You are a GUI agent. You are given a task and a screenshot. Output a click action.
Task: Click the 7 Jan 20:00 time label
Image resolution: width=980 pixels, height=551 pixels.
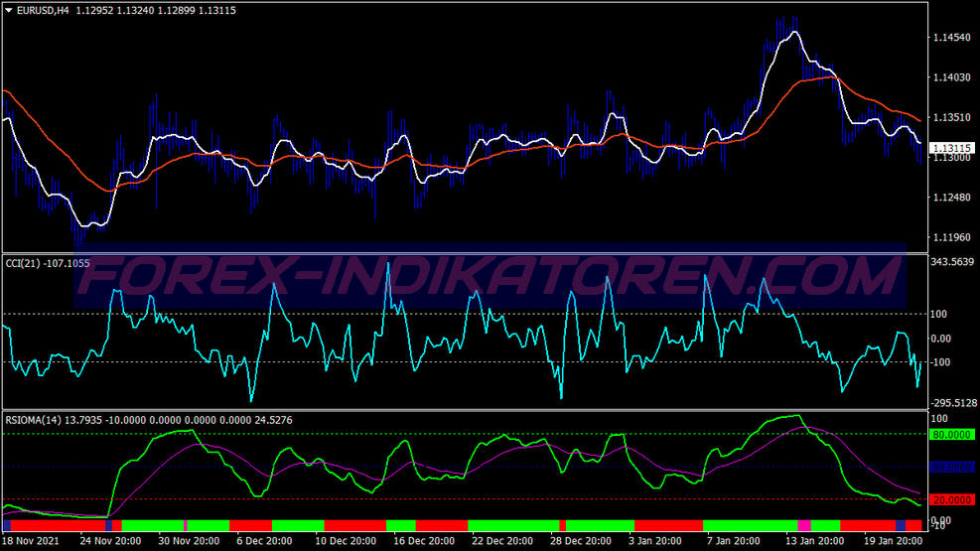[735, 541]
